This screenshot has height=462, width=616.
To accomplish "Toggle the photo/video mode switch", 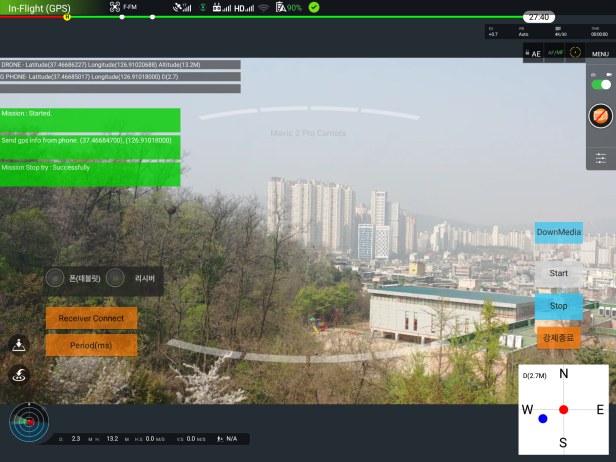I will pos(600,84).
